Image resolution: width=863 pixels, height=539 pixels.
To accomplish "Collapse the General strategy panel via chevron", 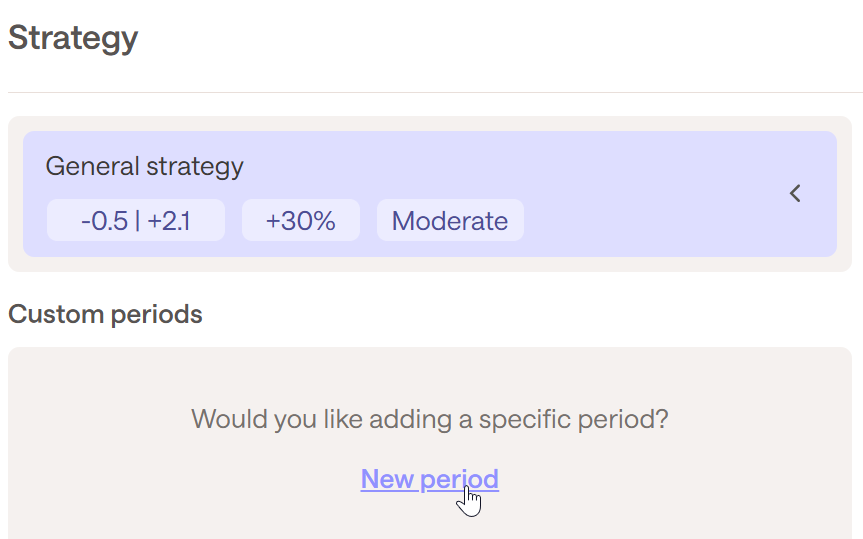I will click(795, 194).
